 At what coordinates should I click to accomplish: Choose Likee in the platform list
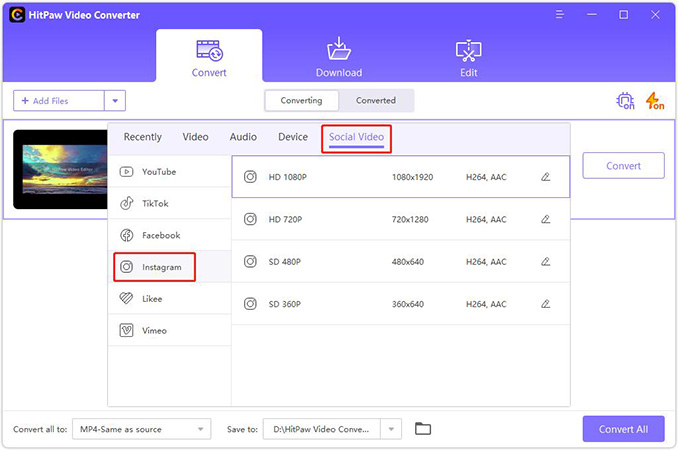tap(170, 299)
